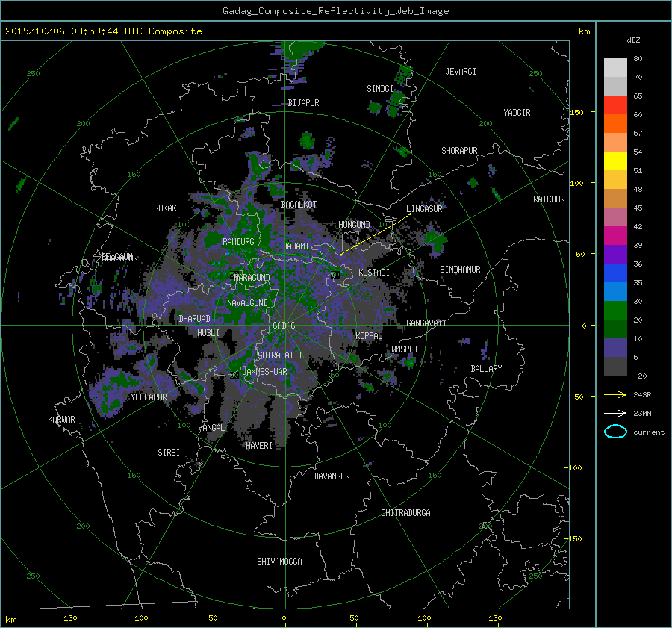
Task: Click the 2019/10/06 08:59:44 UTC Composite timestamp
Action: pyautogui.click(x=103, y=31)
